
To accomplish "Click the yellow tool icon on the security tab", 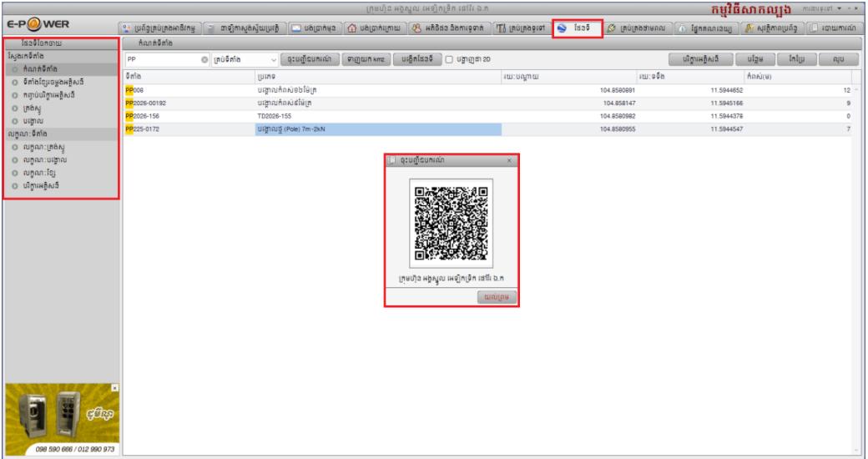I will coord(749,28).
